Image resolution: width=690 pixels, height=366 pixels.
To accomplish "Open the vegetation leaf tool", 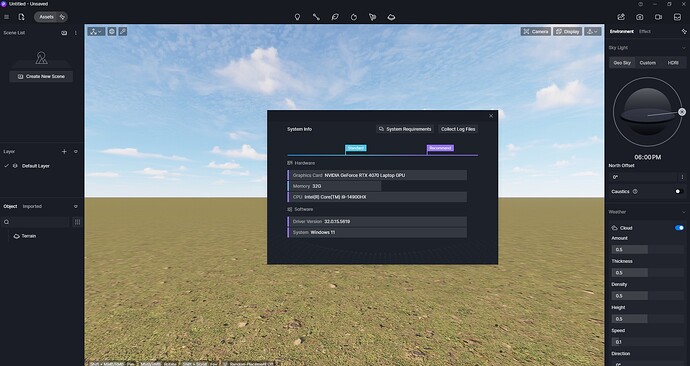I will coord(335,17).
